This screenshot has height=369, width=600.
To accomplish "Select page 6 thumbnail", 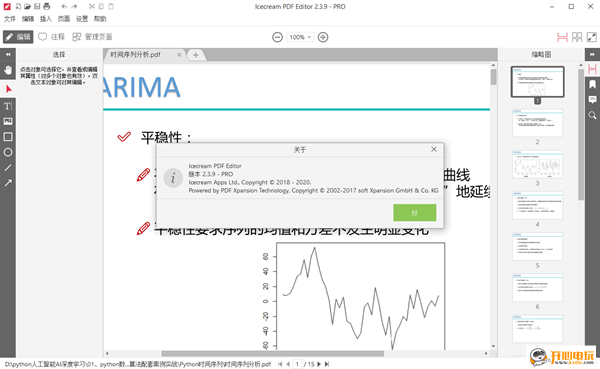I will point(537,287).
